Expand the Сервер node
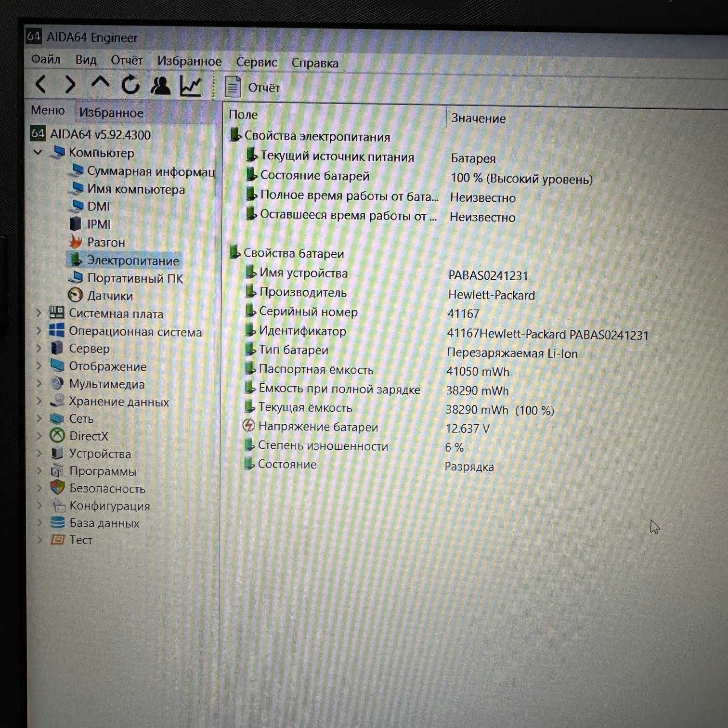The height and width of the screenshot is (728, 728). point(39,348)
